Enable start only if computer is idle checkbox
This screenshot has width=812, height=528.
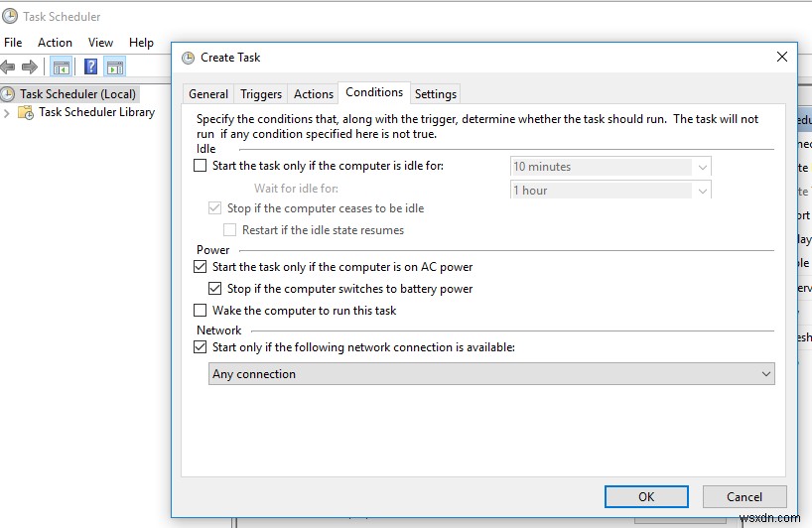point(200,166)
